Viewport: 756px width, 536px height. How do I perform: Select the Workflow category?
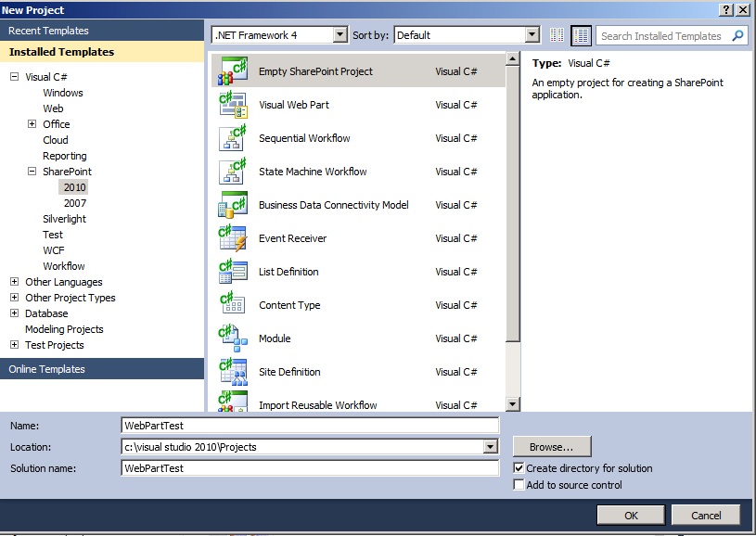click(x=64, y=266)
